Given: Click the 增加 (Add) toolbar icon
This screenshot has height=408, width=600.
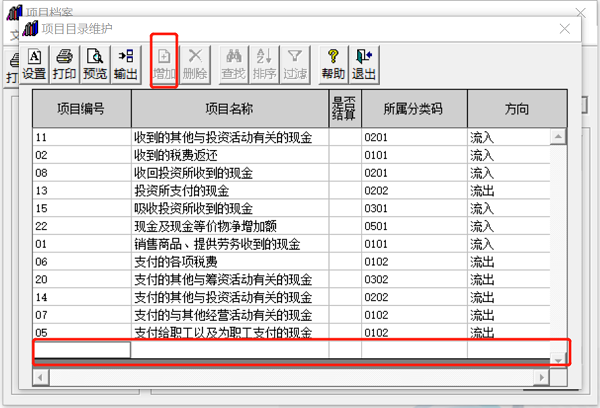Looking at the screenshot, I should [164, 64].
